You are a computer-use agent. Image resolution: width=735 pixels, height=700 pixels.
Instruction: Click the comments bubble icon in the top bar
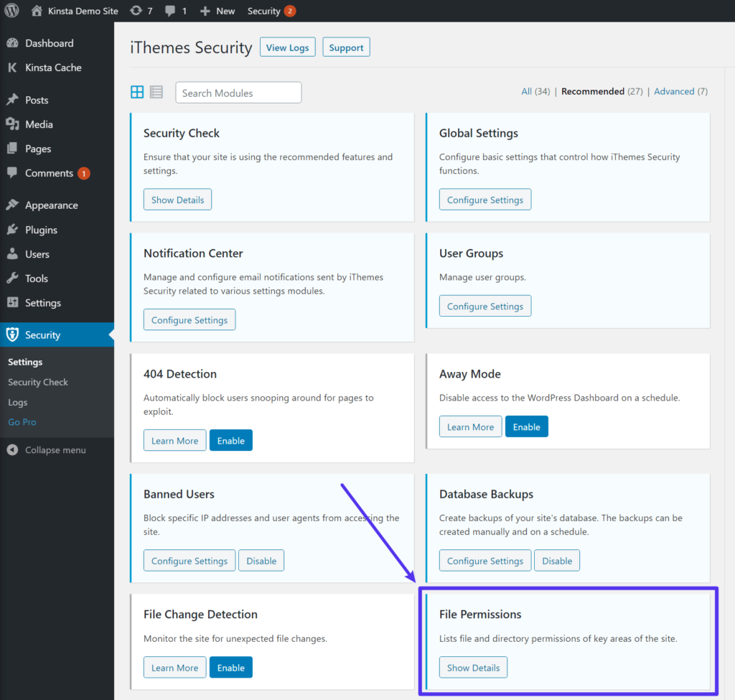coord(169,11)
